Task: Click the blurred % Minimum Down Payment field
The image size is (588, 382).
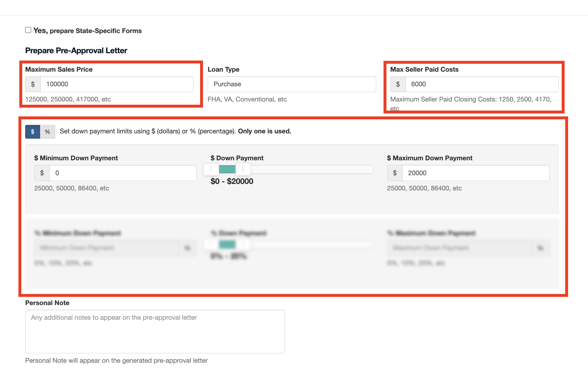Action: [107, 248]
